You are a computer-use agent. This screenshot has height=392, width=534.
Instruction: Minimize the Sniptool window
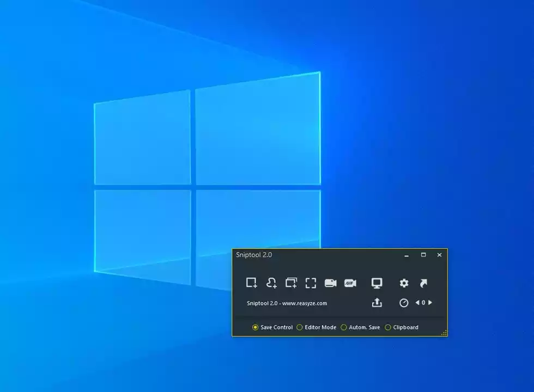pos(405,255)
